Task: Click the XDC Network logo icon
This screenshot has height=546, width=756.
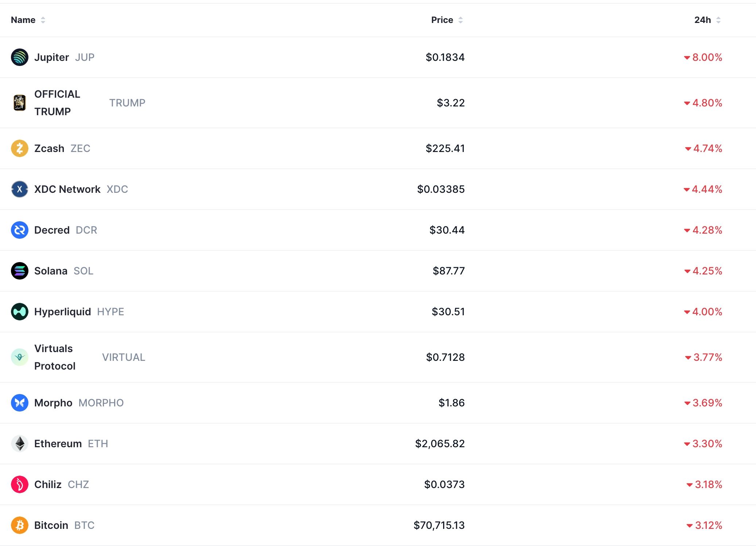Action: [x=20, y=189]
